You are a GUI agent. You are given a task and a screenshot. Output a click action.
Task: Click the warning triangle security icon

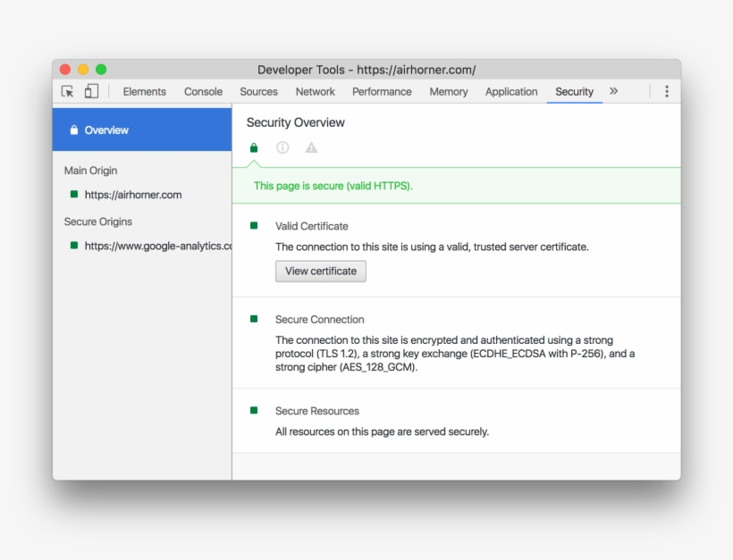311,148
